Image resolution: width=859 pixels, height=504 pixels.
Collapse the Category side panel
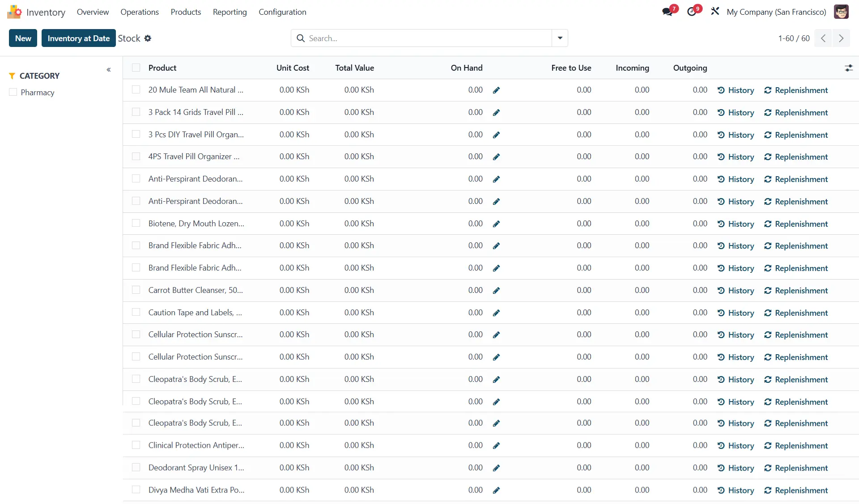(x=109, y=70)
